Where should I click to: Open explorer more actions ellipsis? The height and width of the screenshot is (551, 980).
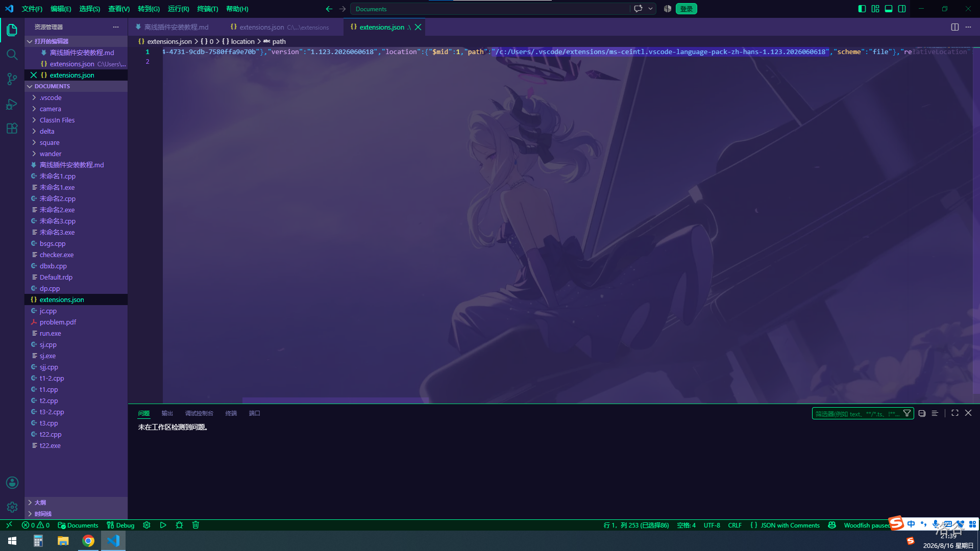(x=116, y=27)
